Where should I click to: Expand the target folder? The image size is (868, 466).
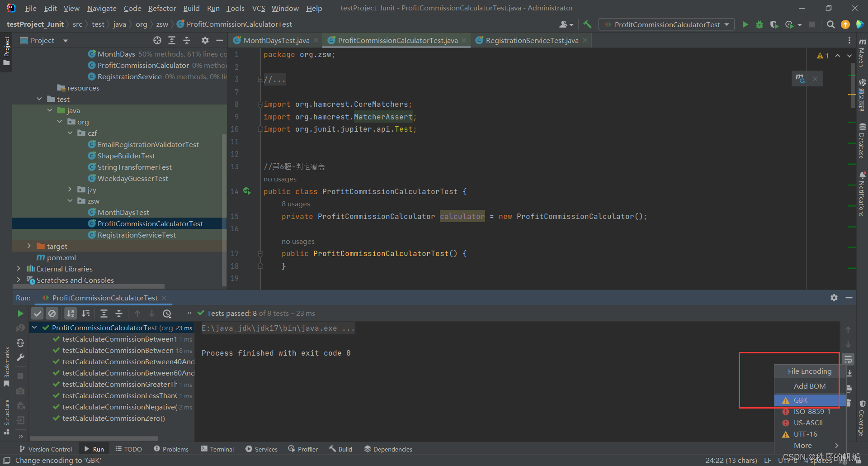tap(29, 246)
